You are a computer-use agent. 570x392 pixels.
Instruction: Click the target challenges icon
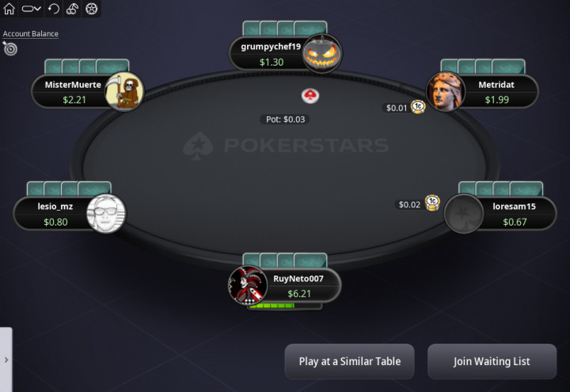click(x=9, y=48)
